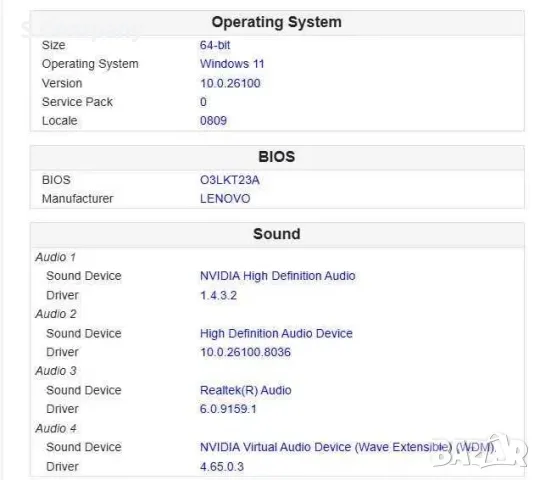Click BIOS version O3LKT23A
Viewport: 540px width, 480px height.
tap(230, 180)
